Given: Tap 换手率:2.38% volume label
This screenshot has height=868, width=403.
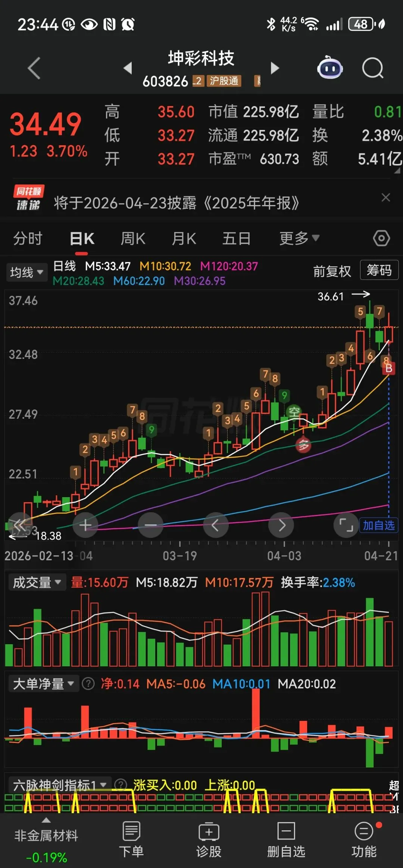Looking at the screenshot, I should [x=318, y=582].
